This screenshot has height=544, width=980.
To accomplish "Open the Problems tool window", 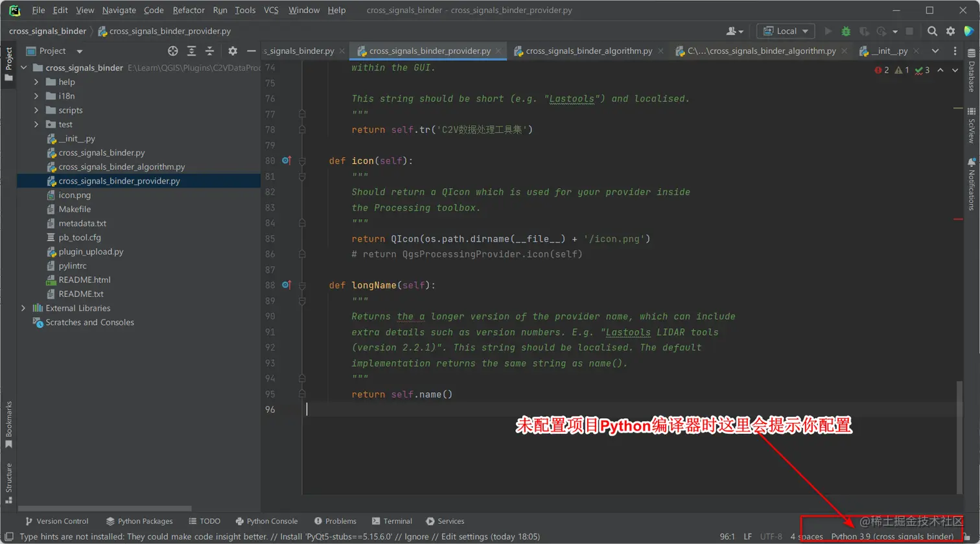I will [335, 521].
